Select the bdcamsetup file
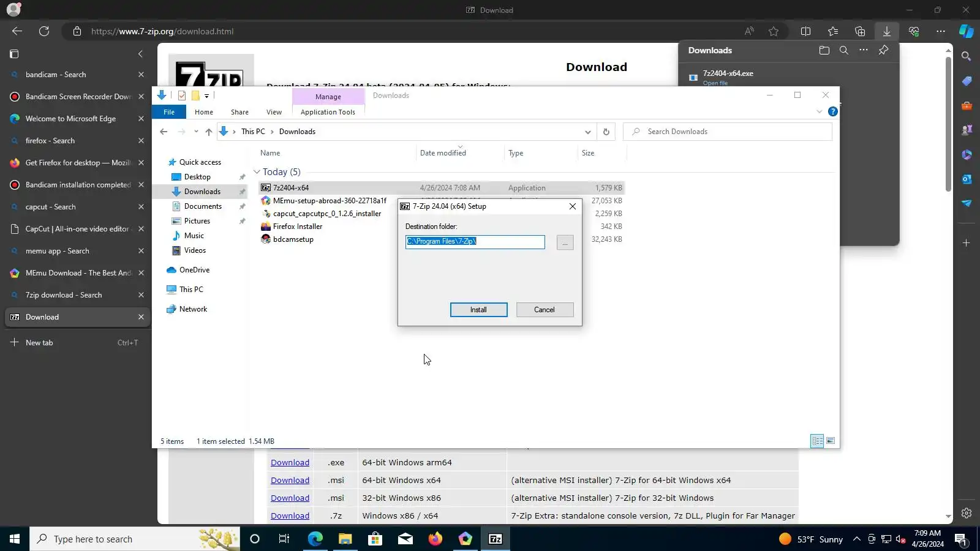The height and width of the screenshot is (551, 980). coord(293,239)
